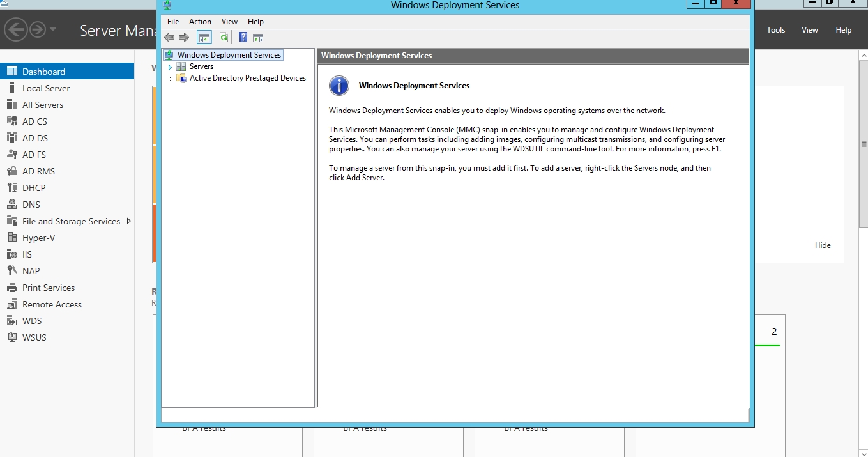Select Windows Deployment Services root node

click(229, 55)
